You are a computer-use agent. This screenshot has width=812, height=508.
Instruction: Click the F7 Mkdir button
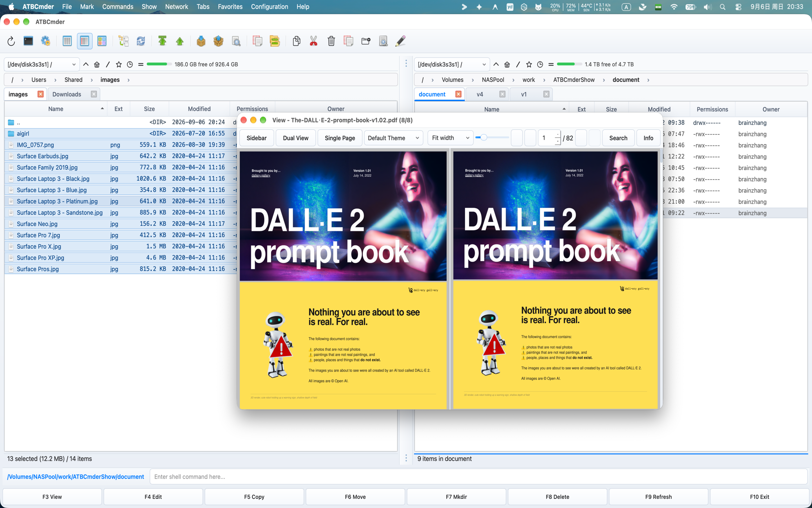pos(456,497)
